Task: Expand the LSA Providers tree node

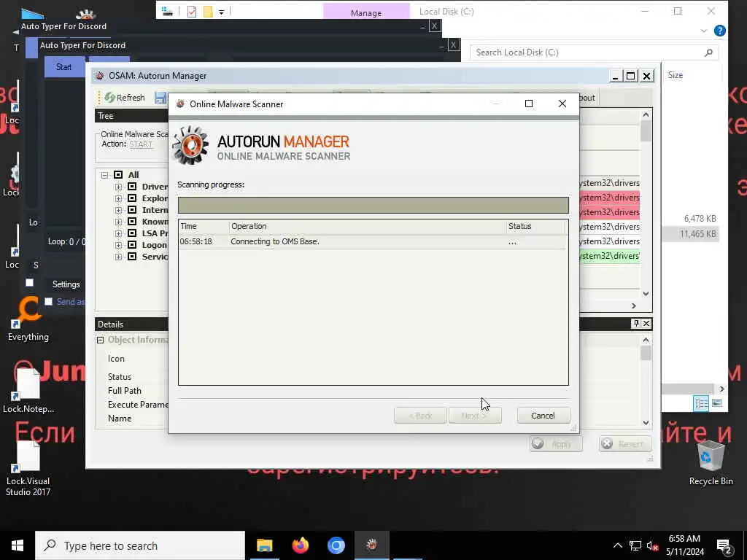Action: click(x=119, y=233)
